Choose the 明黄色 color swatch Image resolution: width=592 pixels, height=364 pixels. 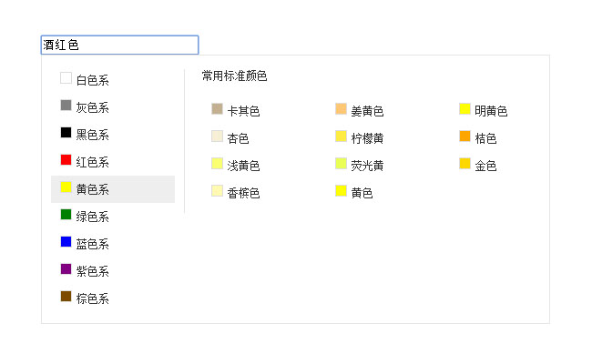[484, 111]
